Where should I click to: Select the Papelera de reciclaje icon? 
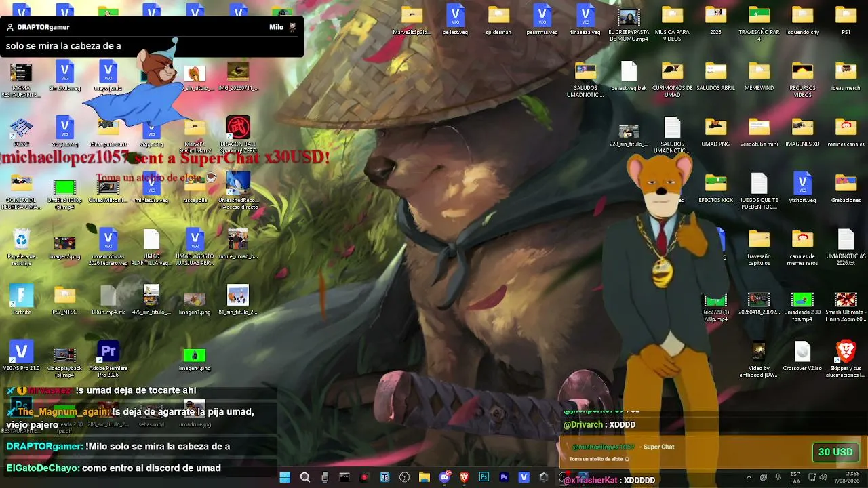coord(21,247)
